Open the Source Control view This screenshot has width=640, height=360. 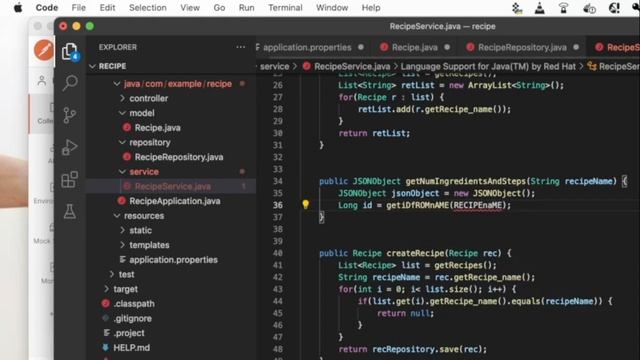click(70, 115)
